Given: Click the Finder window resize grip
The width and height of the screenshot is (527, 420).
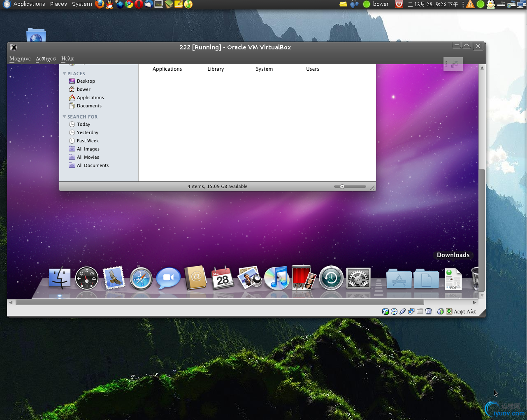Looking at the screenshot, I should (372, 187).
